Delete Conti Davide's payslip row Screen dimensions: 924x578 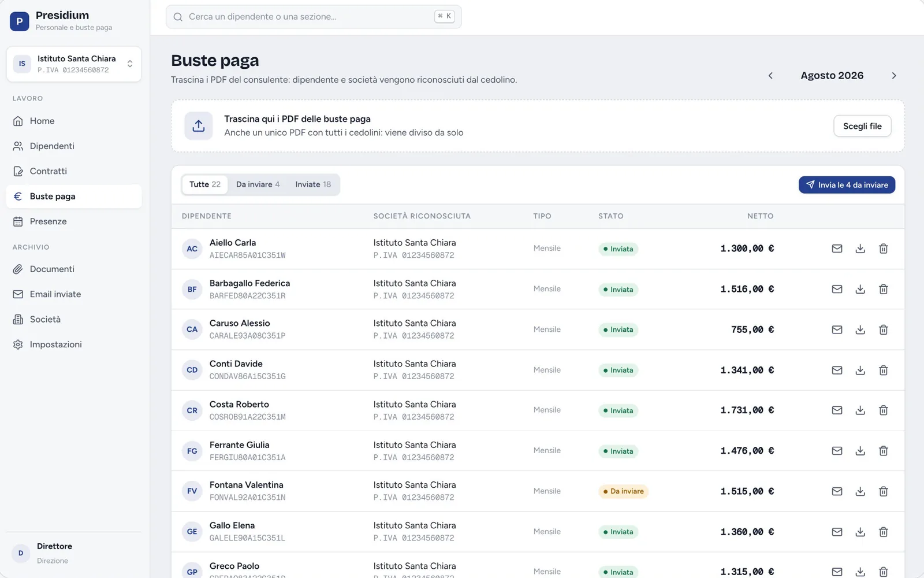pyautogui.click(x=883, y=370)
